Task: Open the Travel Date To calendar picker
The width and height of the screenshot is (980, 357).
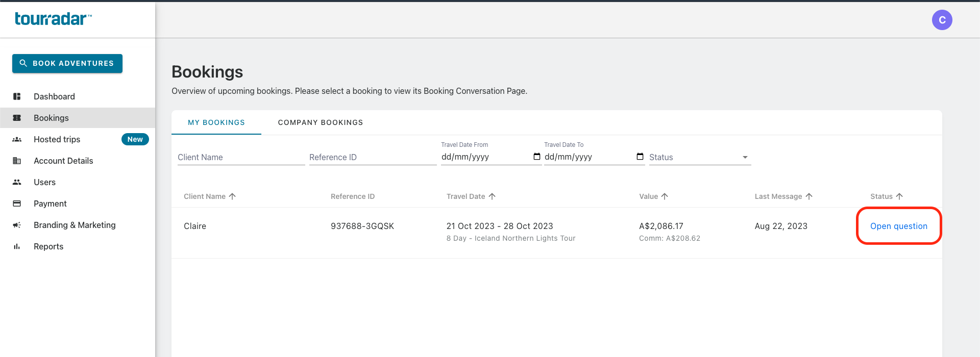Action: (640, 157)
